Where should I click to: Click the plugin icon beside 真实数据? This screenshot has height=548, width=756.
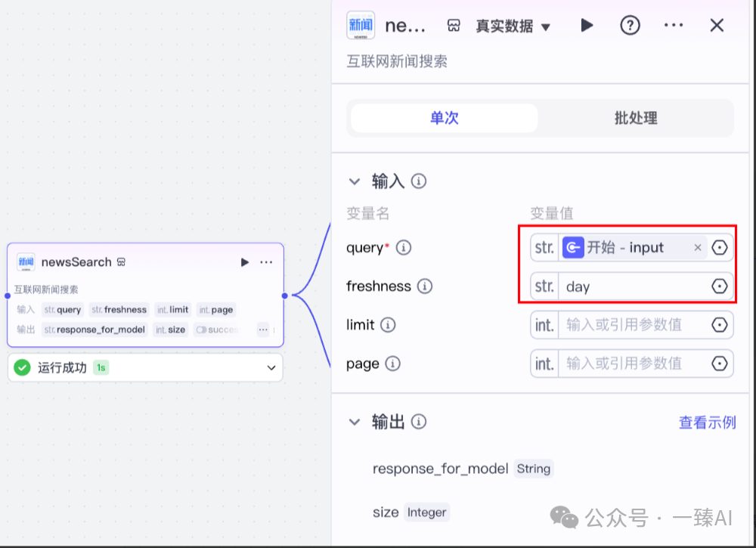453,25
